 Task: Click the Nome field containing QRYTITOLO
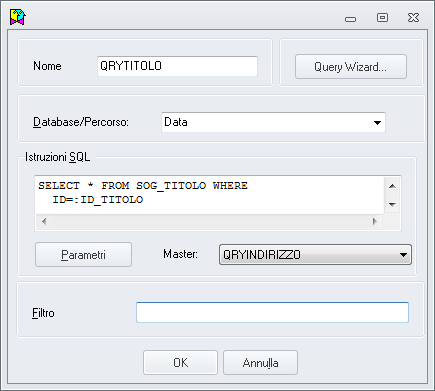(177, 66)
